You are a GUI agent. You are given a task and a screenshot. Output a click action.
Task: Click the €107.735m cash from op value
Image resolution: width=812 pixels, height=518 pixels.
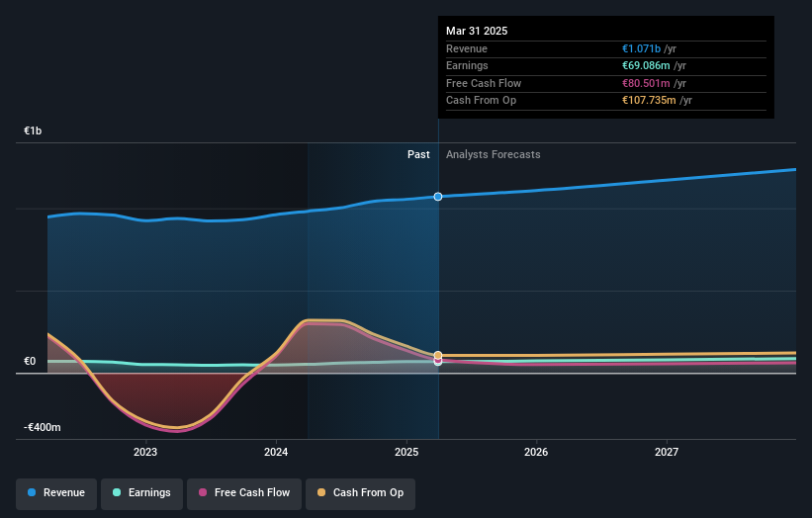pos(649,101)
